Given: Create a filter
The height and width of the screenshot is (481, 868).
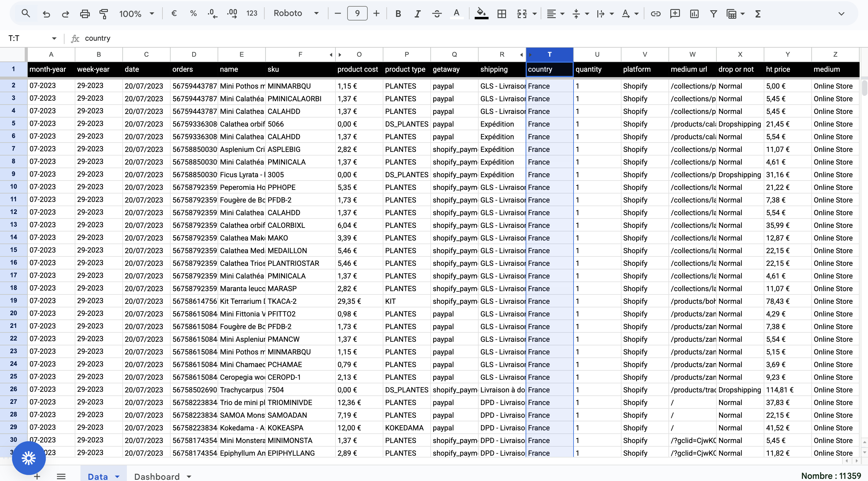Looking at the screenshot, I should [713, 14].
